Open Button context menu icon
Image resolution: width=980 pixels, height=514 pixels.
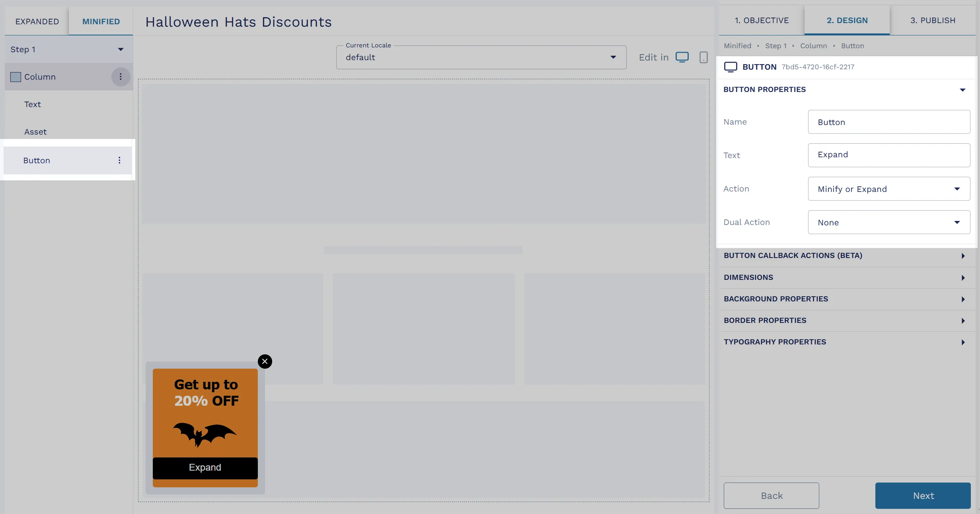tap(119, 160)
